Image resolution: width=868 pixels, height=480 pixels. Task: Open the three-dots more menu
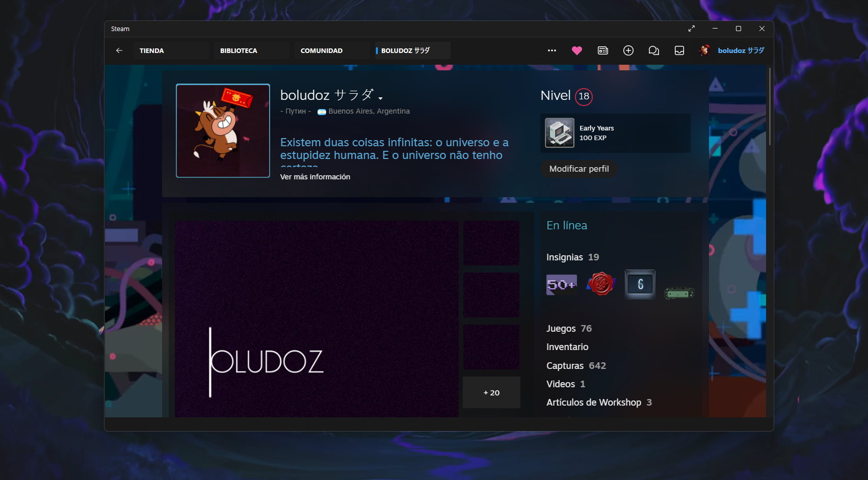pyautogui.click(x=552, y=50)
